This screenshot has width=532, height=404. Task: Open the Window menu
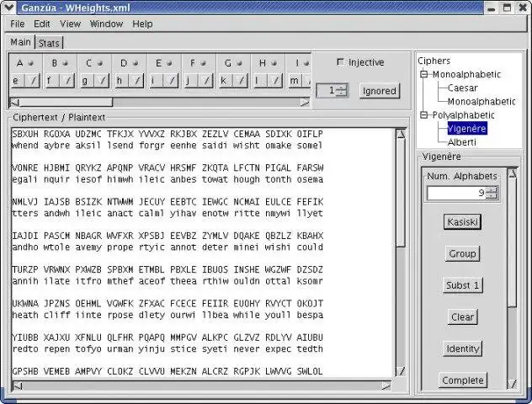pos(106,24)
